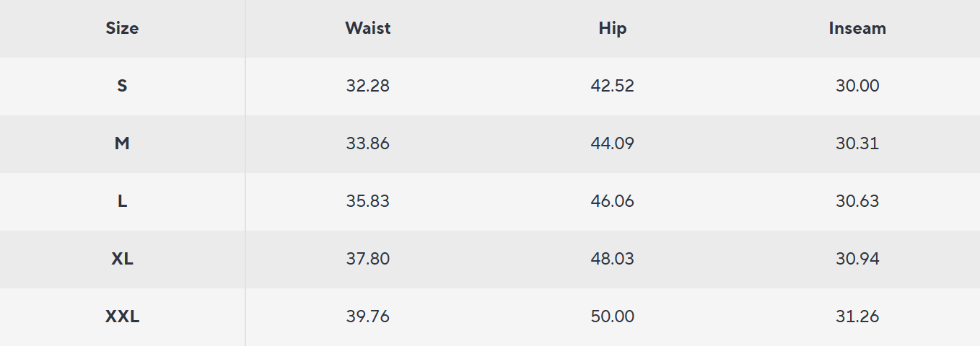Viewport: 980px width, 346px height.
Task: Select the XXL size row label
Action: 122,316
